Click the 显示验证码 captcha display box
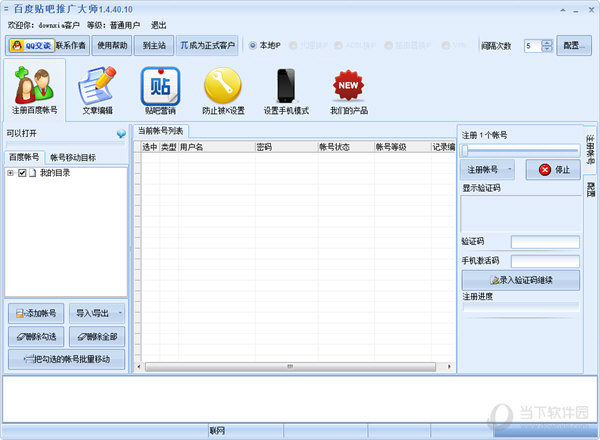This screenshot has width=600, height=440. [520, 213]
